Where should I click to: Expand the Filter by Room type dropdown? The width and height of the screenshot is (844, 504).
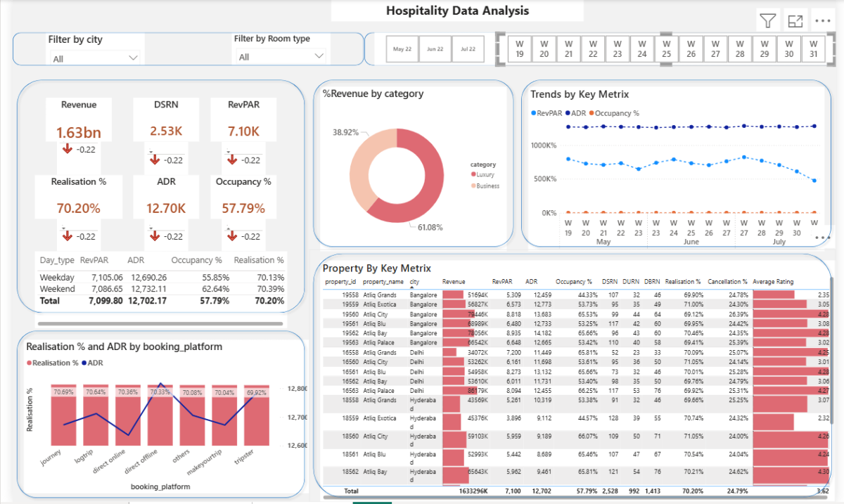coord(319,56)
